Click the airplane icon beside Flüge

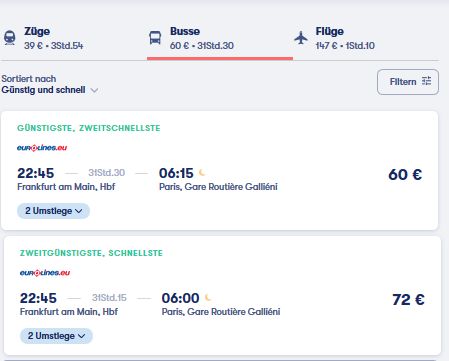click(301, 38)
